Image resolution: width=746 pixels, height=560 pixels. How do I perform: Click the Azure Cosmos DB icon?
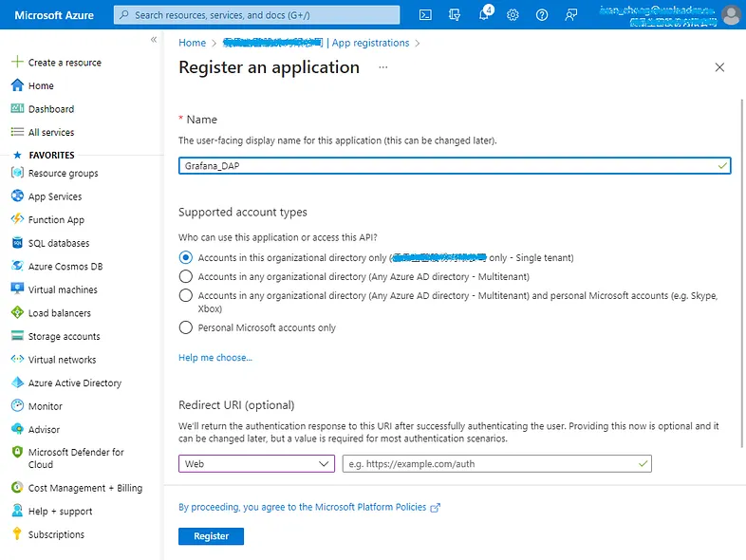click(17, 266)
